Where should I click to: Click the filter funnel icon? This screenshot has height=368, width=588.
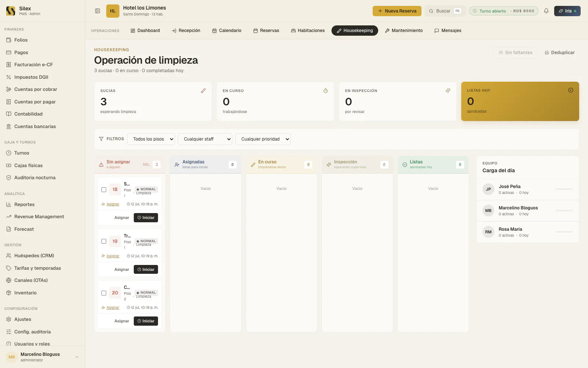pyautogui.click(x=101, y=139)
